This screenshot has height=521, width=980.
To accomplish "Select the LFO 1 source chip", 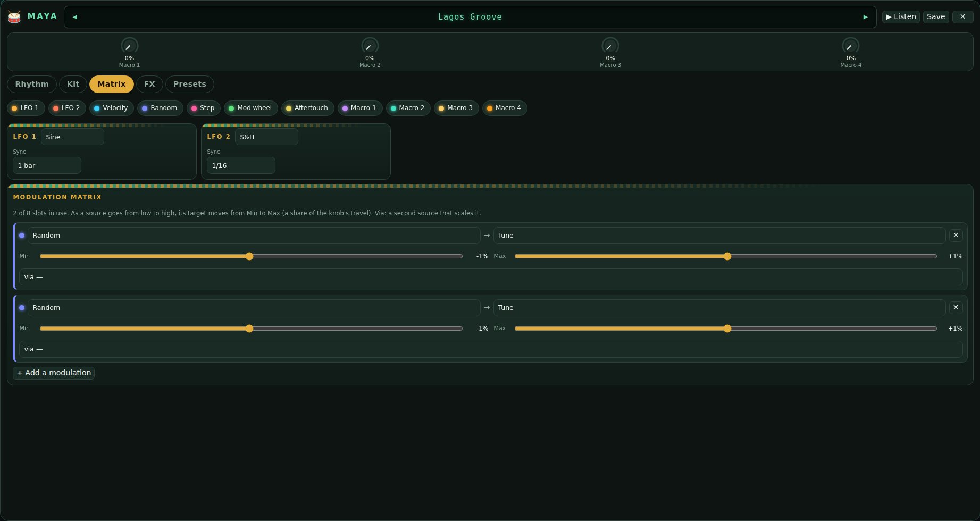I will coord(26,108).
